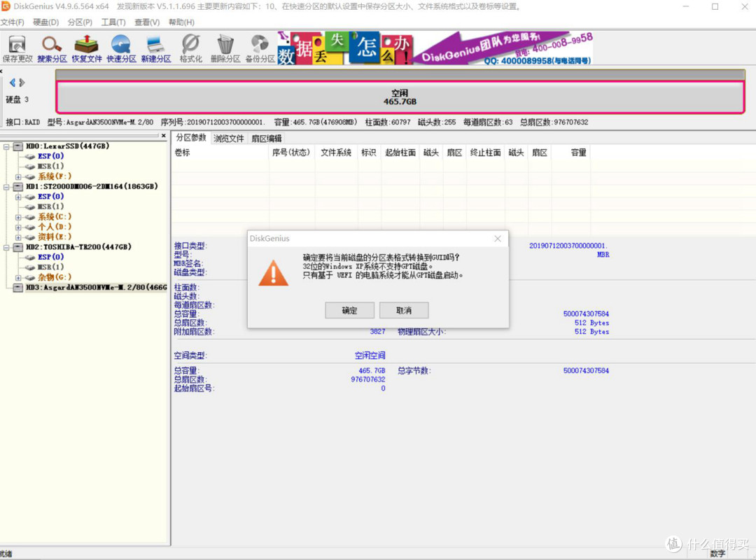Select MSR(1) under HD1 ST2000DM006
756x560 pixels.
50,207
